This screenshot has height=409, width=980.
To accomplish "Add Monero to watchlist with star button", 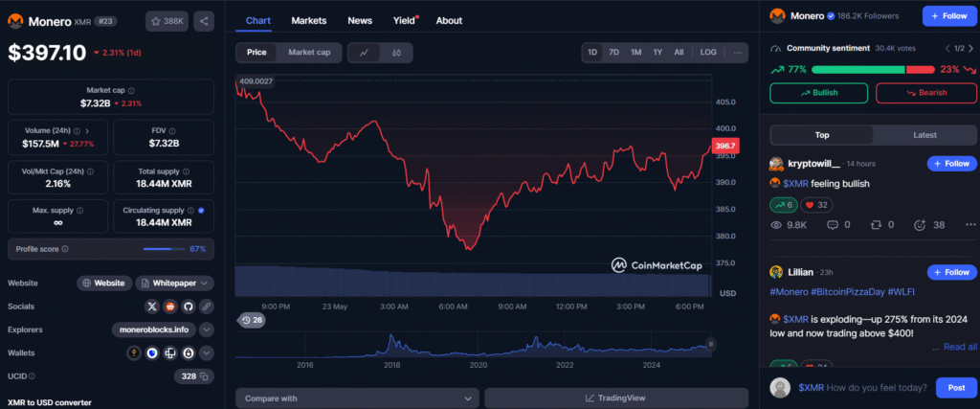I will tap(167, 21).
